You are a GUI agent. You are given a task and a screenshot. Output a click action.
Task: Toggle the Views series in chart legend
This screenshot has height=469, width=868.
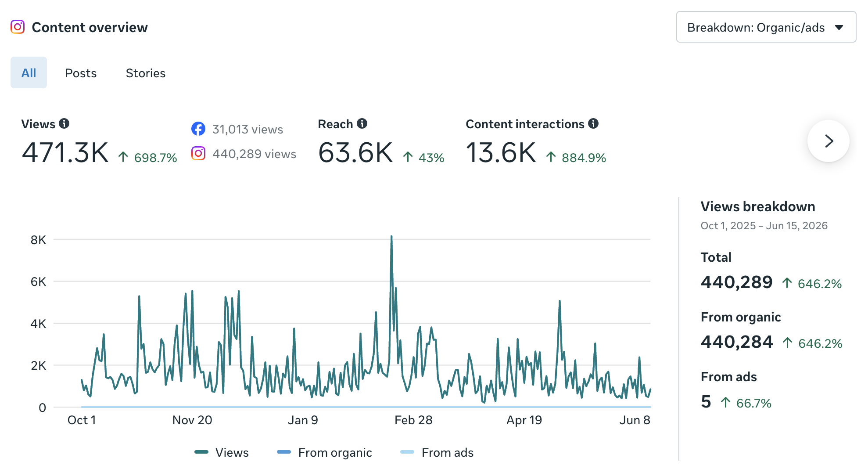(x=222, y=452)
